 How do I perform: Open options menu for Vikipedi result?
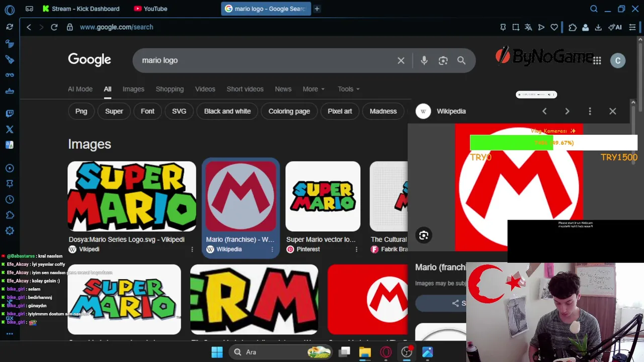[x=192, y=249]
